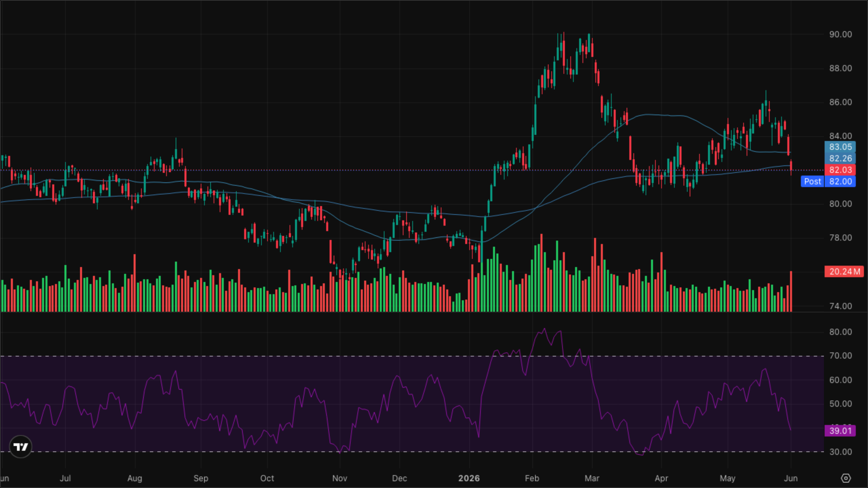Click the Apr label on the time axis

point(662,478)
